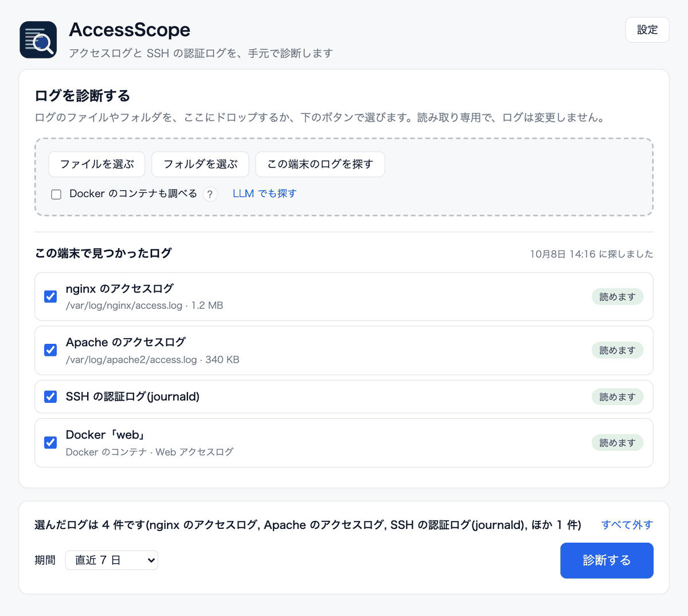Click path /var/log/nginx/access.log · 1.2 MB

[144, 305]
